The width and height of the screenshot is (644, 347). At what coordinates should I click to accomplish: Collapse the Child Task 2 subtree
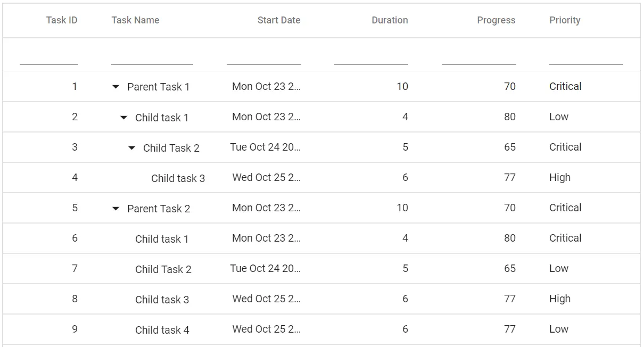[132, 147]
